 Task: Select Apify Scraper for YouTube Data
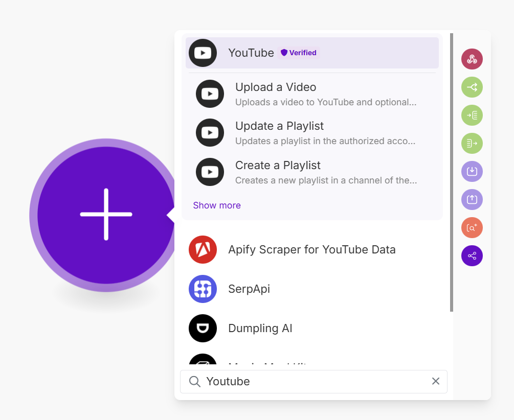pyautogui.click(x=312, y=250)
